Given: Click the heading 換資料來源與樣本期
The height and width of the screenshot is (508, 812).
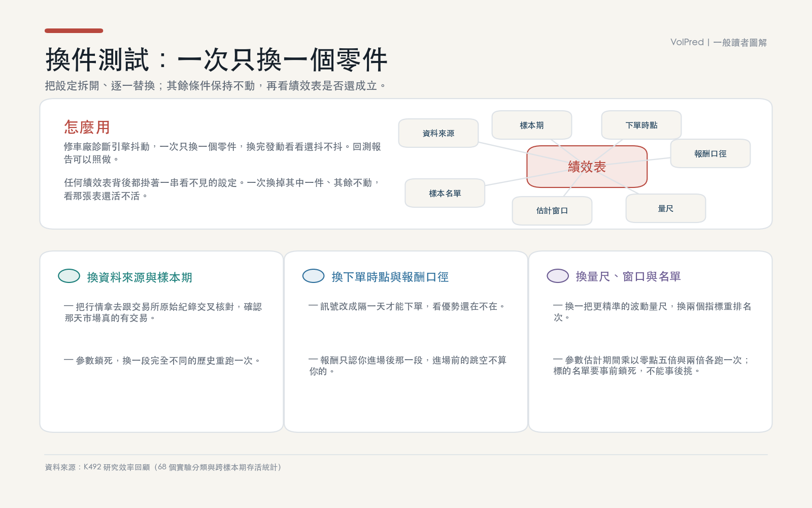Looking at the screenshot, I should 140,277.
